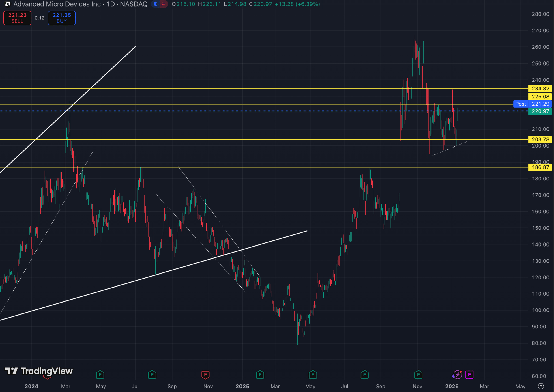
Task: Click the red earnings marker near November 2024
Action: click(x=205, y=375)
